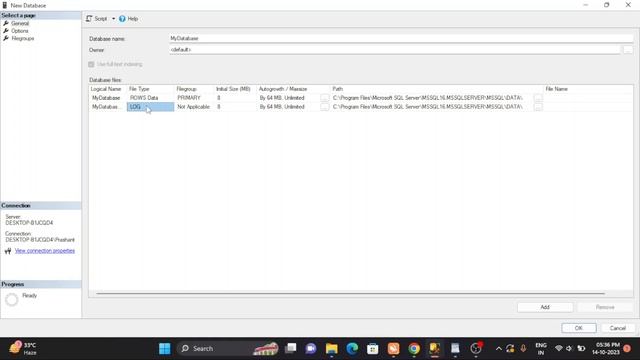The height and width of the screenshot is (360, 640).
Task: Open Help from the dialog toolbar
Action: tap(128, 19)
